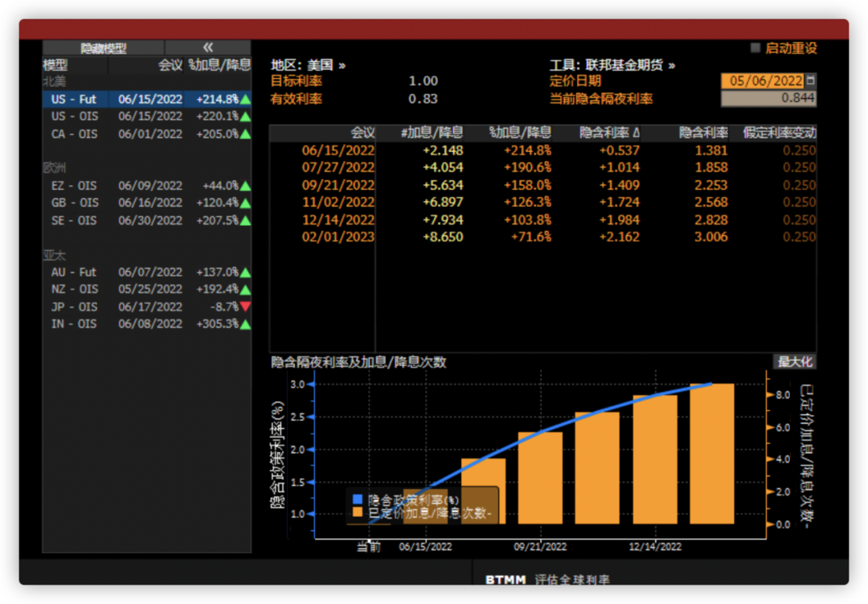This screenshot has height=604, width=868.
Task: Click the 假定利率变动 column header
Action: coord(779,133)
